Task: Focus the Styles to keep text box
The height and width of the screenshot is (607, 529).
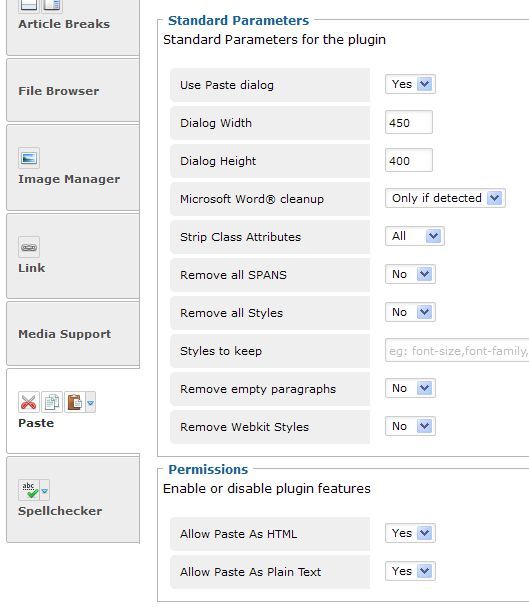Action: 457,350
